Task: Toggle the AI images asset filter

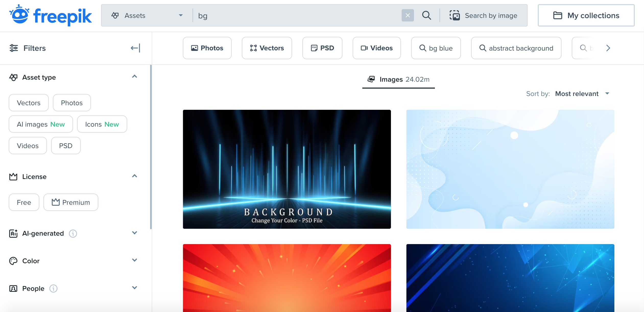Action: (x=41, y=124)
